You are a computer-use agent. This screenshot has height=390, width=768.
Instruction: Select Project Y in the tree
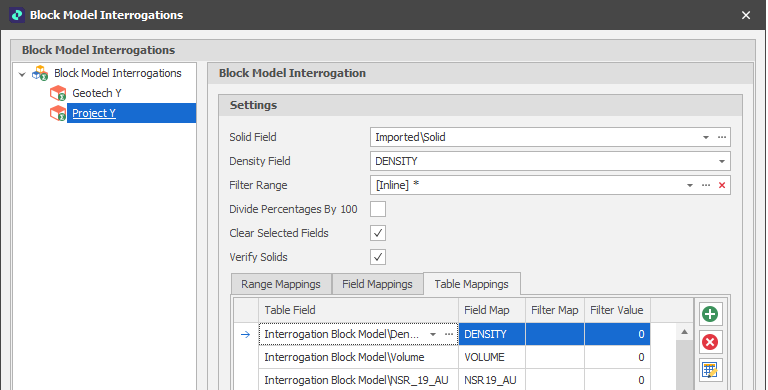point(94,113)
